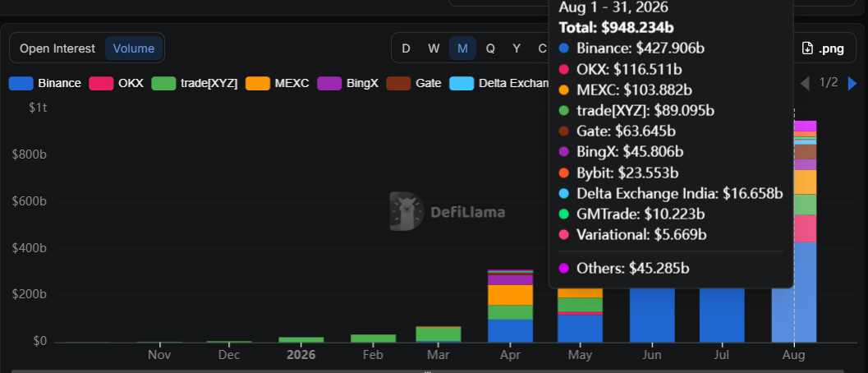Click trade[XYZ]: $89.095b tooltip row
868x373 pixels.
click(x=636, y=110)
